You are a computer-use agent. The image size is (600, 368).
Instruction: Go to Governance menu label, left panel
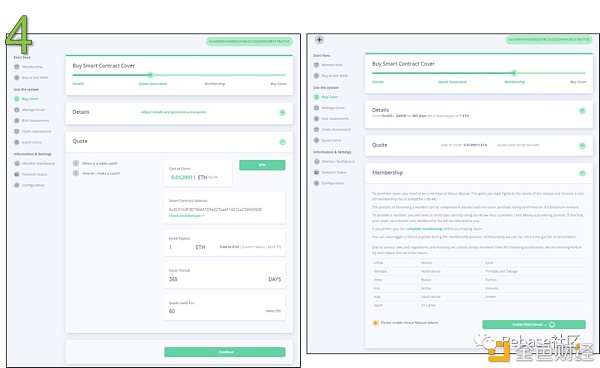pos(31,142)
